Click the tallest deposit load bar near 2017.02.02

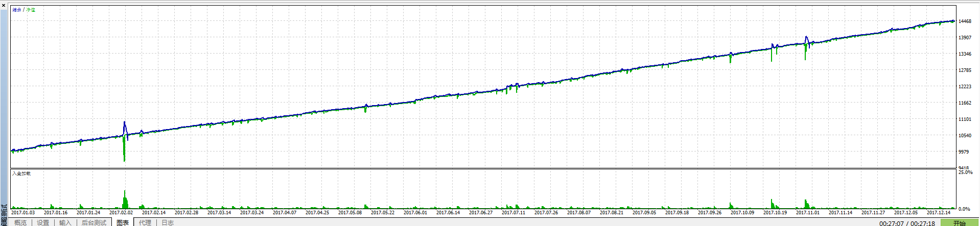pos(125,199)
